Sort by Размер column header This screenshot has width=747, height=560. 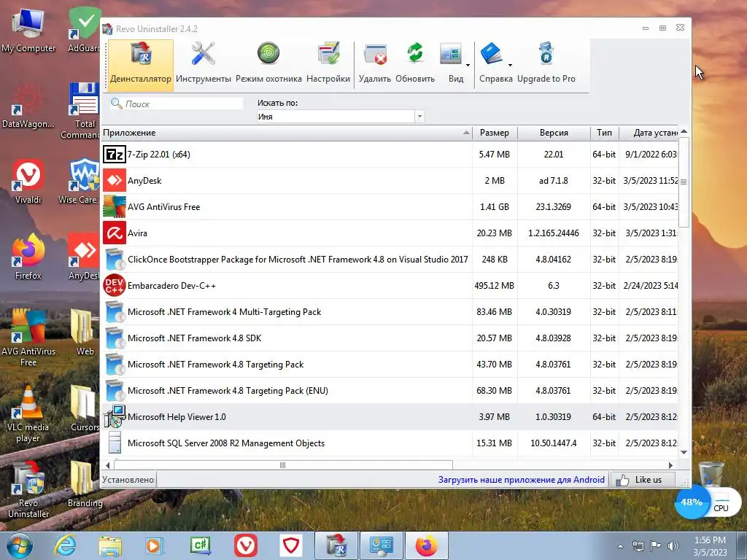(495, 133)
